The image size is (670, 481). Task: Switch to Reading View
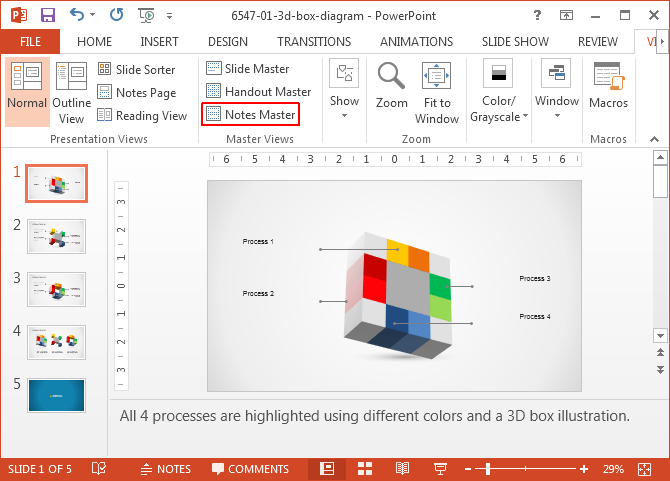click(142, 115)
